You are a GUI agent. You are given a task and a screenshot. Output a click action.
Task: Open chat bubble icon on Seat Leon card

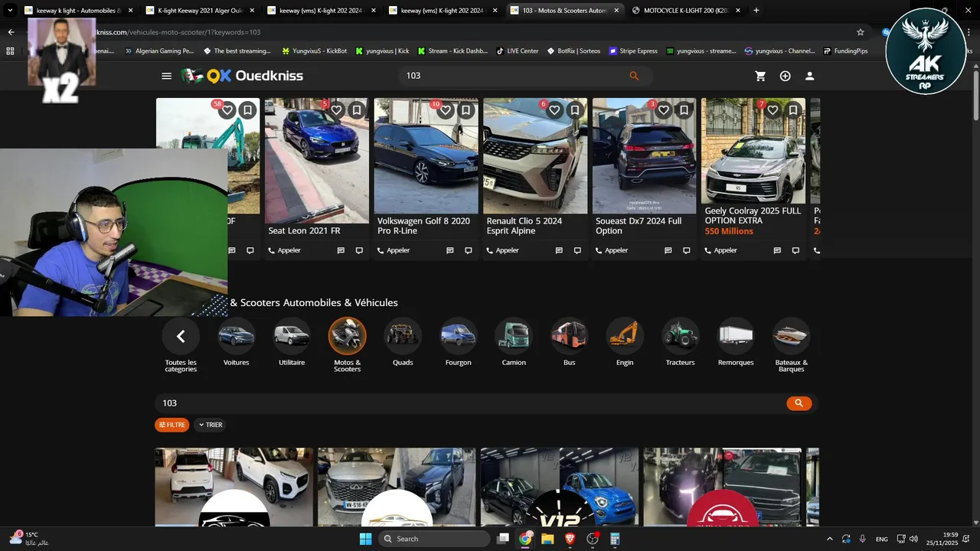tap(359, 250)
